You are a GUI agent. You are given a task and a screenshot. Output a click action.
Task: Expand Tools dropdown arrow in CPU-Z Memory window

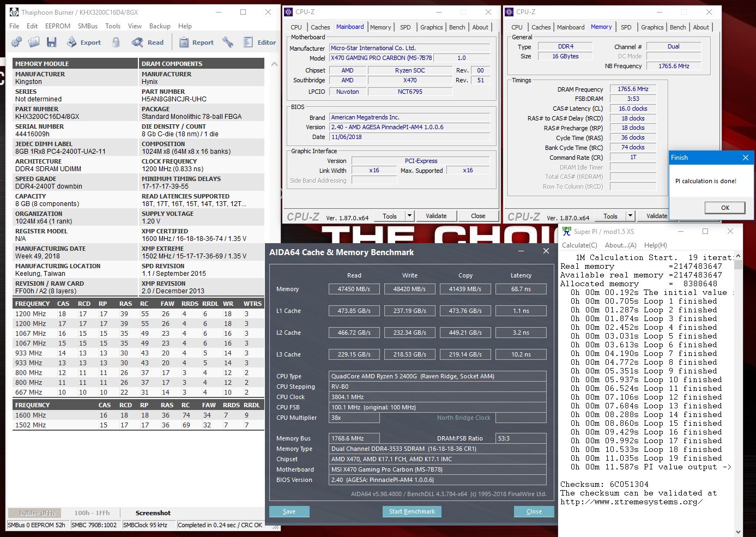point(631,216)
